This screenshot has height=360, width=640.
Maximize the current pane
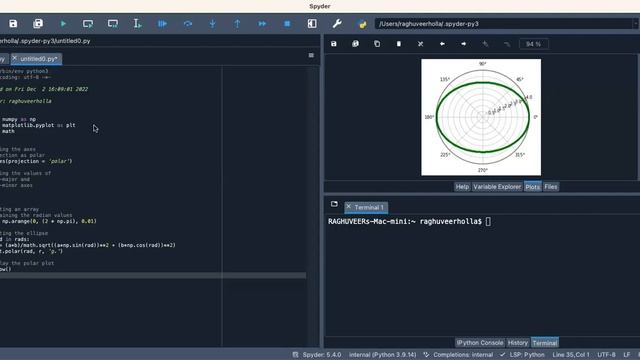[312, 24]
